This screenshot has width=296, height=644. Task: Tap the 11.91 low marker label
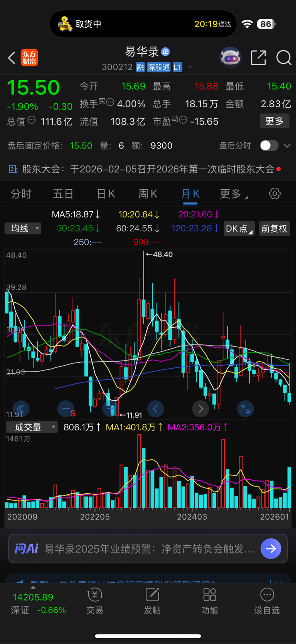click(131, 415)
